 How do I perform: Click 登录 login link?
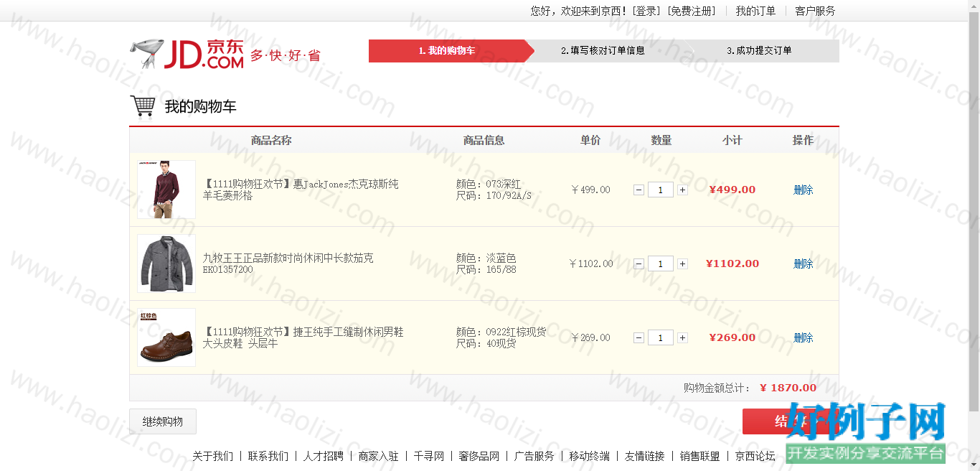tap(647, 11)
